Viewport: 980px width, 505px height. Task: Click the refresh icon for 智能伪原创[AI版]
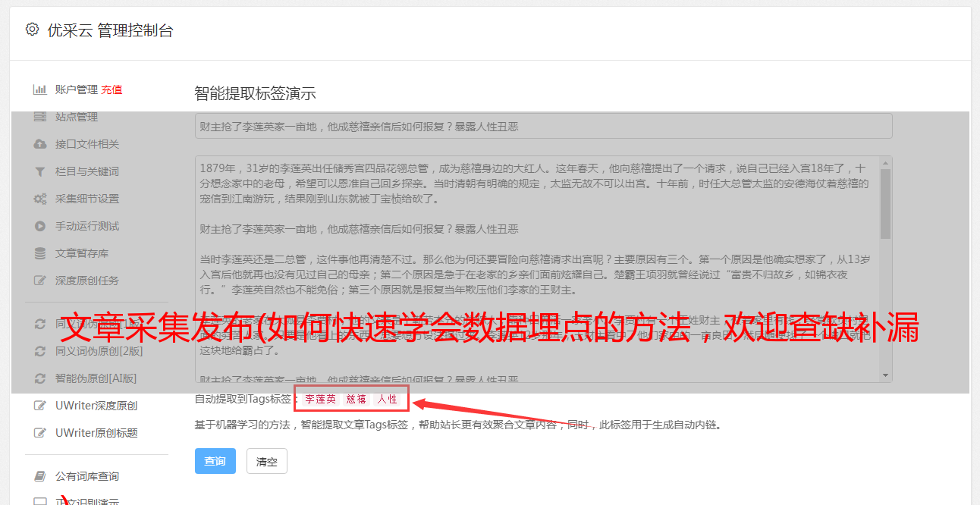(x=40, y=378)
